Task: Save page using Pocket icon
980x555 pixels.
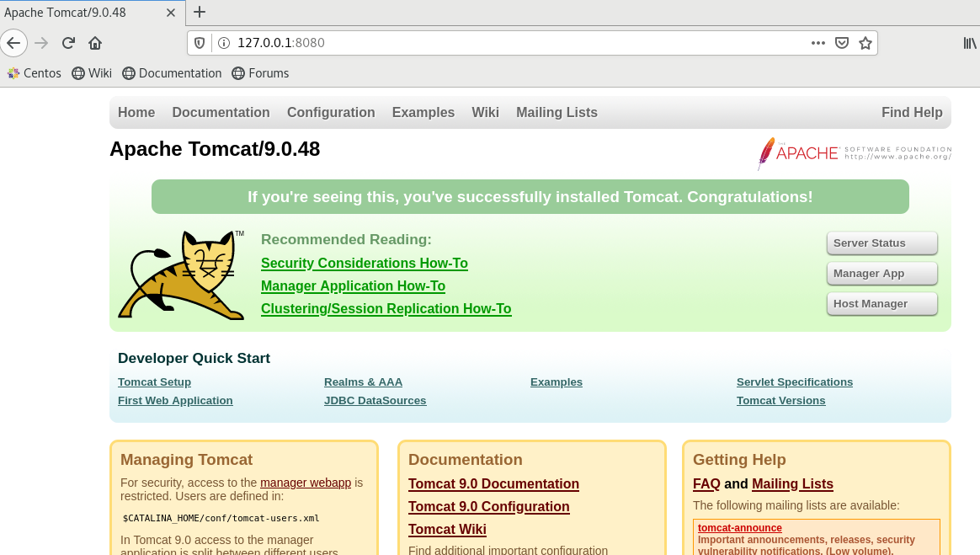Action: 841,43
